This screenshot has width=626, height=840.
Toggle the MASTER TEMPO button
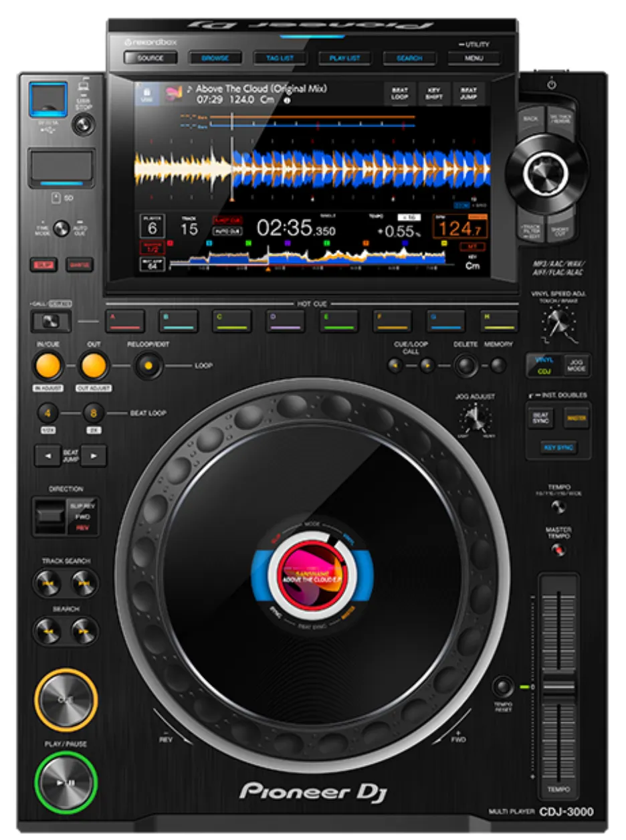[558, 550]
